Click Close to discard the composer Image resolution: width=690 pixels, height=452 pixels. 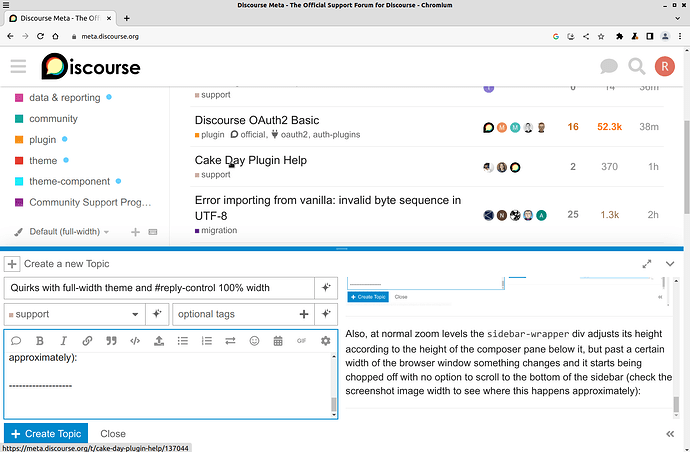[113, 434]
